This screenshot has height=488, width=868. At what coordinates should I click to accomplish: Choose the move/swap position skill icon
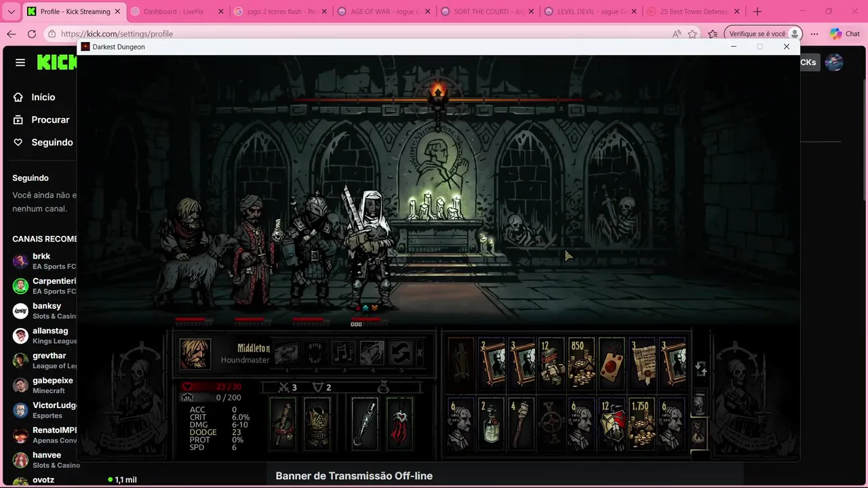point(401,352)
